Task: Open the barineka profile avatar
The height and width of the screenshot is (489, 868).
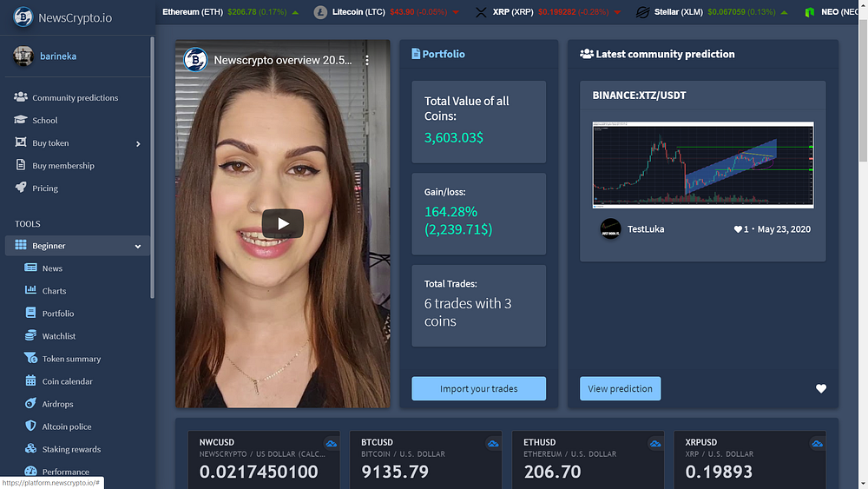Action: (23, 56)
